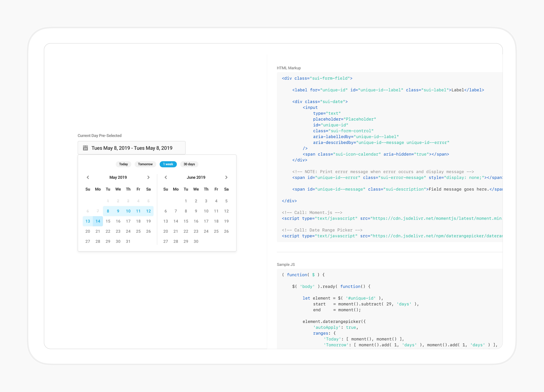Pick May 22 in the May calendar
The image size is (544, 392).
click(x=108, y=231)
